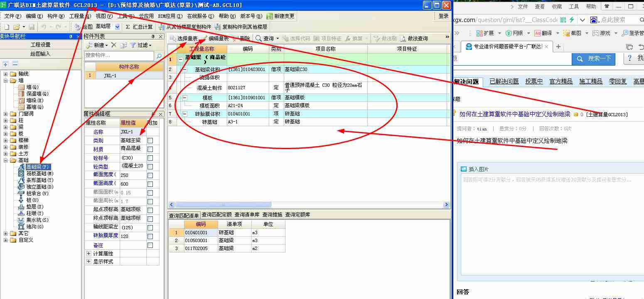Toggle the 截面宽度 attached checkbox
The image size is (644, 299).
(x=150, y=175)
